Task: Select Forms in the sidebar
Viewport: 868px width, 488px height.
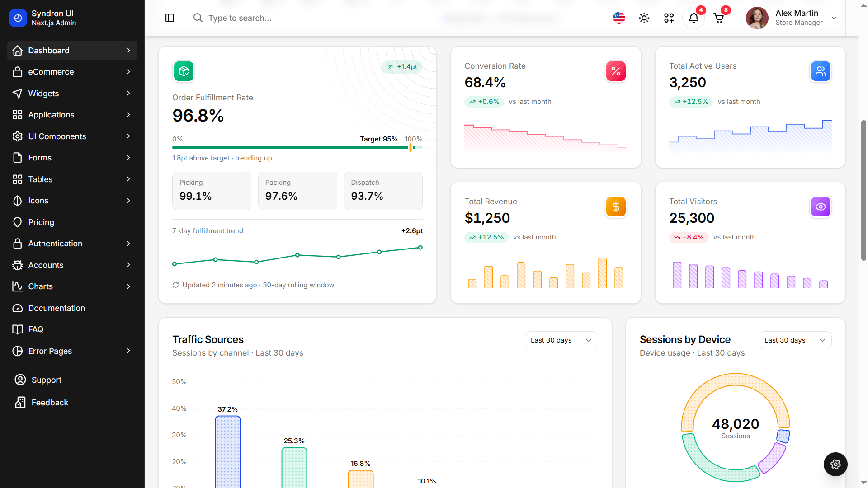Action: (x=72, y=158)
